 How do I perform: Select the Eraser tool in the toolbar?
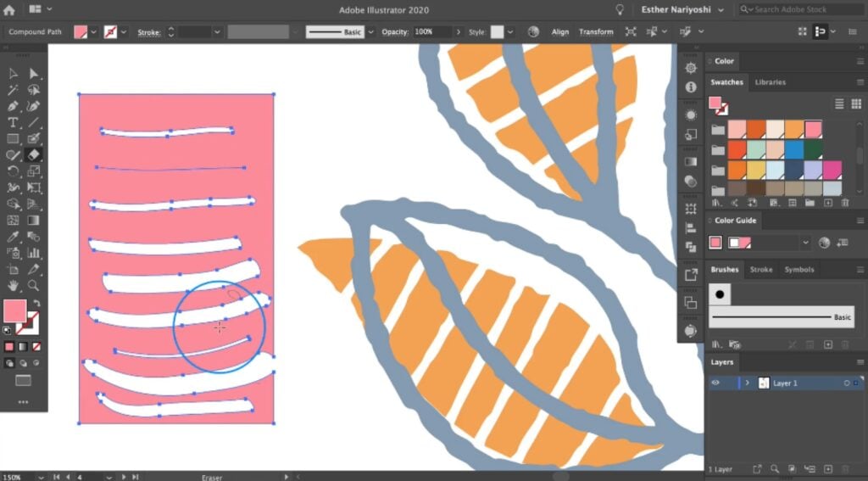pyautogui.click(x=34, y=155)
